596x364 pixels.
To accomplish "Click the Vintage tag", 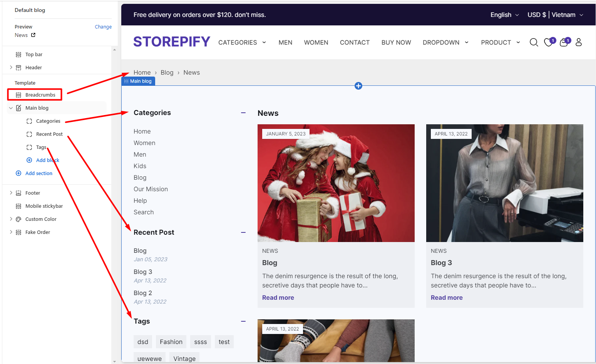I will tap(184, 358).
